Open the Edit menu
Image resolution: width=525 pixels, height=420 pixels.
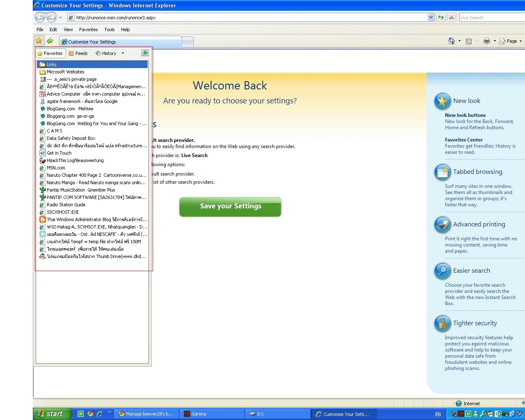[x=53, y=30]
